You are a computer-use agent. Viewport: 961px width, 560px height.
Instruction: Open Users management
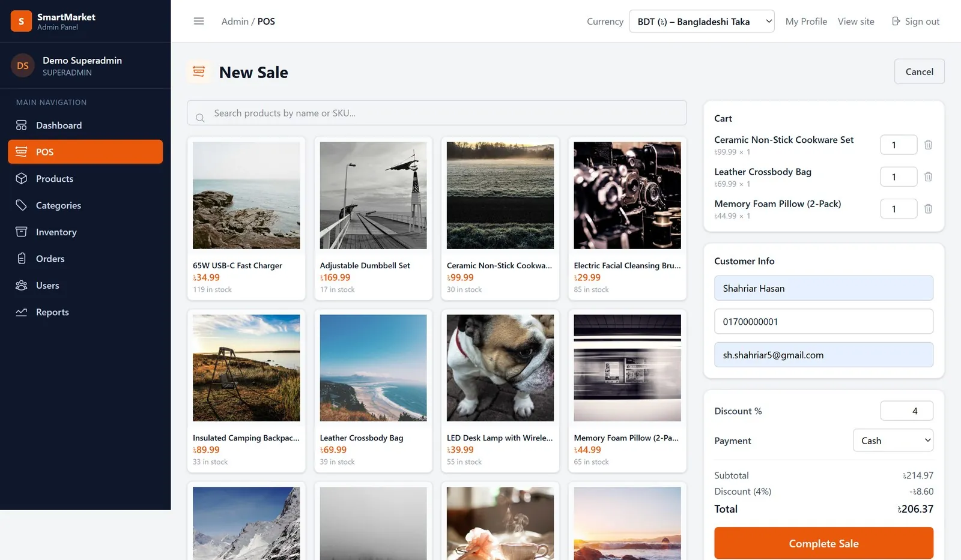[x=85, y=286]
